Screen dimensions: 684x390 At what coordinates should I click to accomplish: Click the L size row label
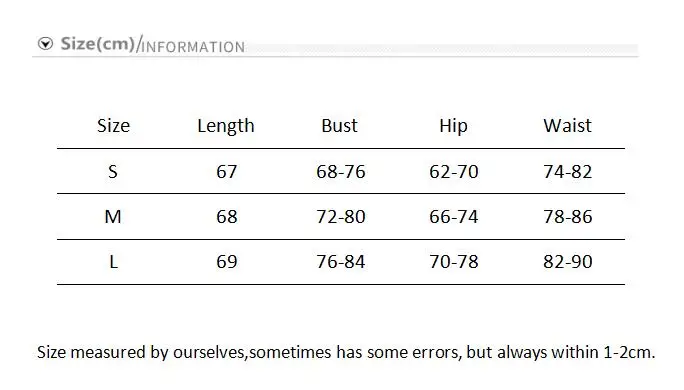click(x=113, y=262)
